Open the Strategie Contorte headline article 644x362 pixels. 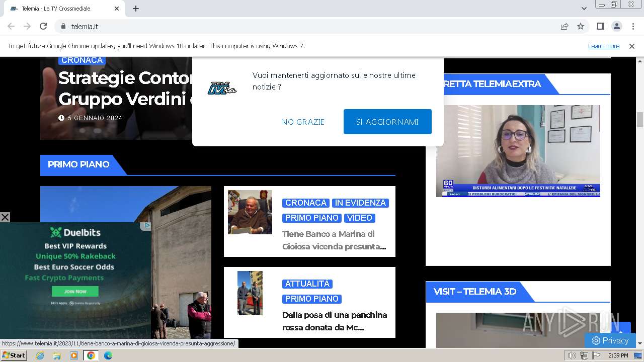click(x=125, y=88)
